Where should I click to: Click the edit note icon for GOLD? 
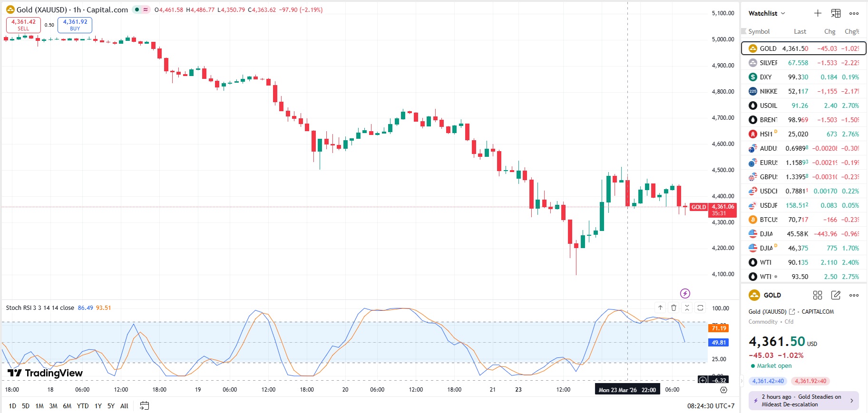[x=836, y=295]
